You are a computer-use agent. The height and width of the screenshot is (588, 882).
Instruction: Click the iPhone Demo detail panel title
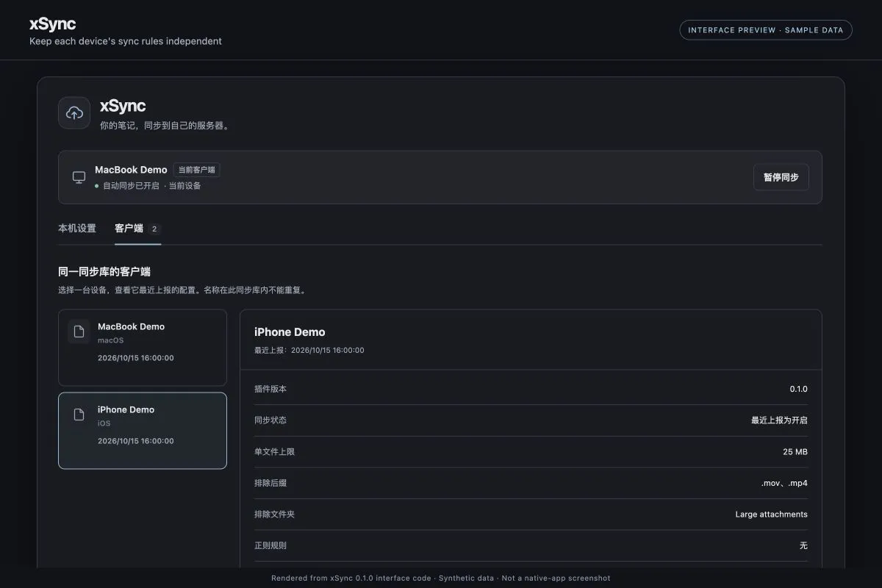(290, 332)
